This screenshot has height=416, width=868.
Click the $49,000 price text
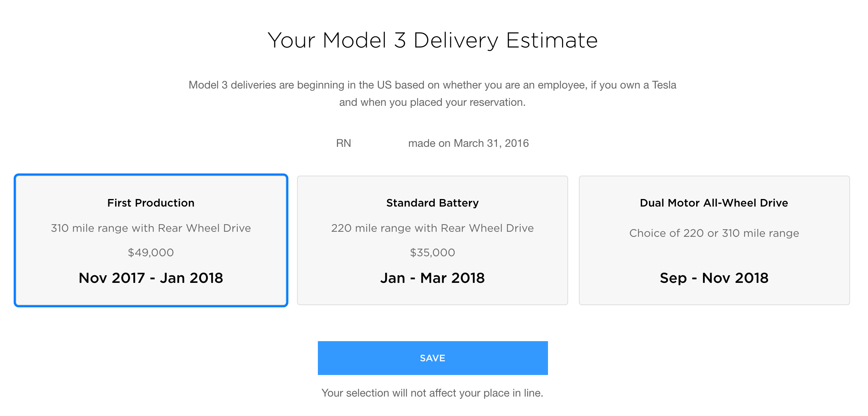[151, 253]
